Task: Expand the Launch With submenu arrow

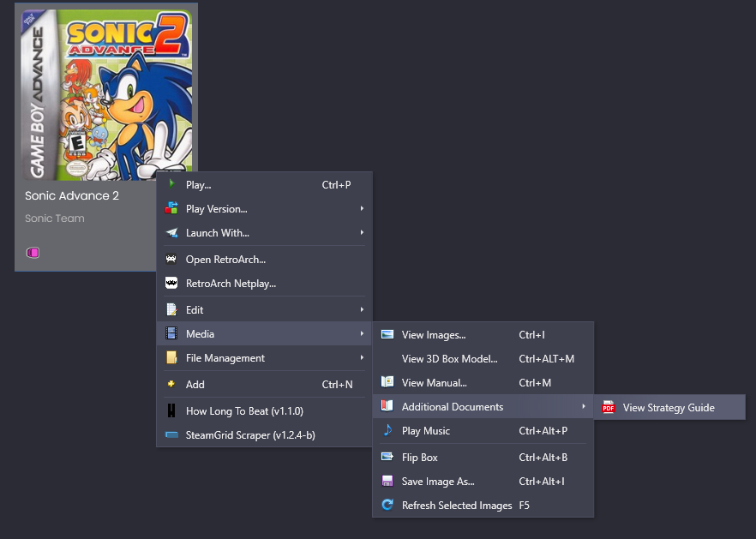Action: (362, 232)
